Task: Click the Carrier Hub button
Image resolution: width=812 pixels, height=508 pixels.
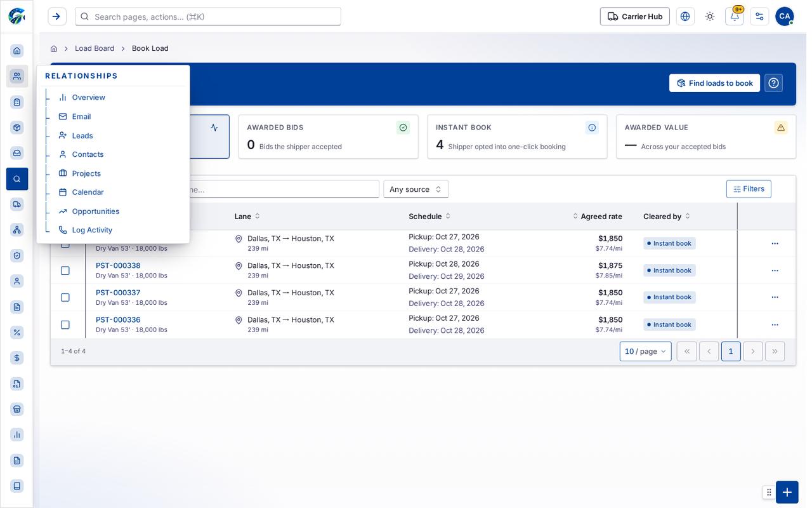Action: coord(634,17)
